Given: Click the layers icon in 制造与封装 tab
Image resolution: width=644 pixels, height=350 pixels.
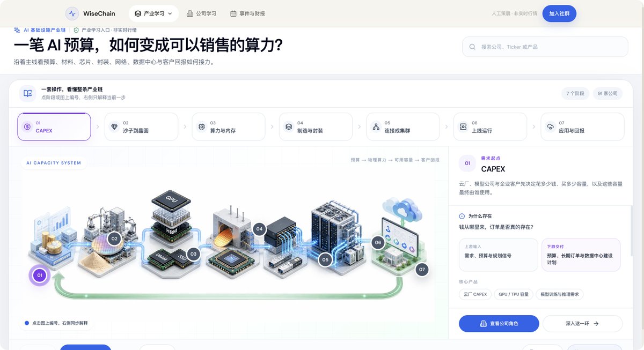Looking at the screenshot, I should coord(289,127).
